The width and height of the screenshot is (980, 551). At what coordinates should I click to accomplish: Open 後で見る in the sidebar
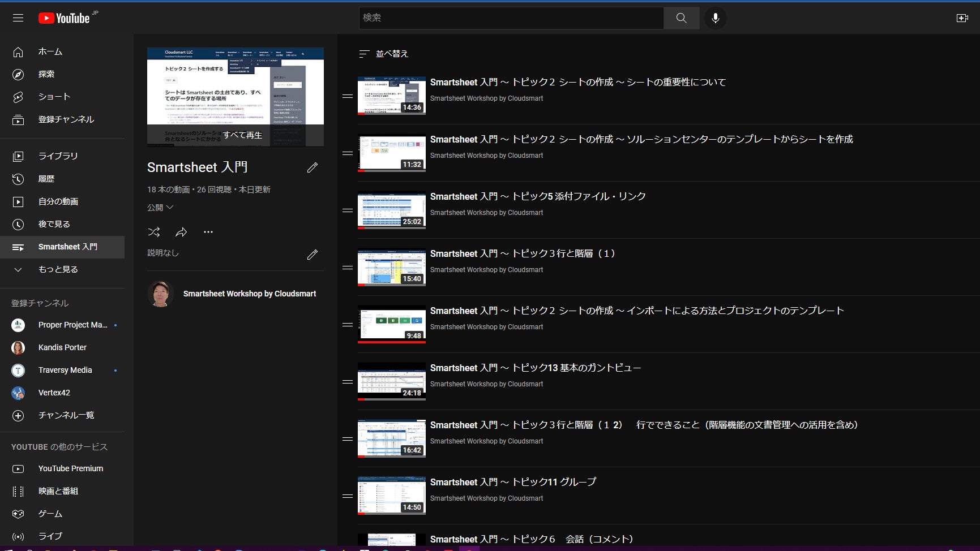coord(62,224)
